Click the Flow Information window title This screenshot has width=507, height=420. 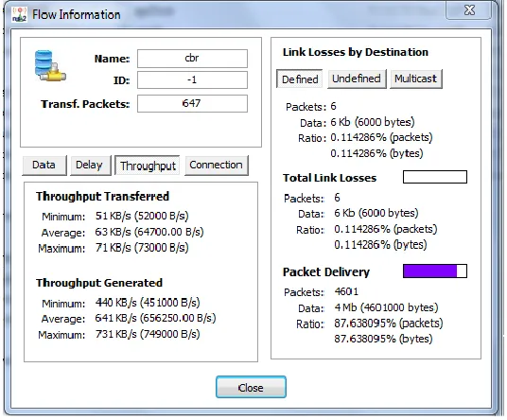click(x=76, y=14)
